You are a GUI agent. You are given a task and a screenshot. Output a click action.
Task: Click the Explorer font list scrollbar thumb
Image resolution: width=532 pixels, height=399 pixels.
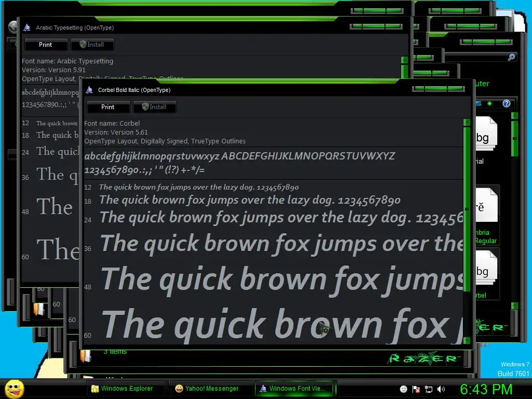click(x=515, y=138)
